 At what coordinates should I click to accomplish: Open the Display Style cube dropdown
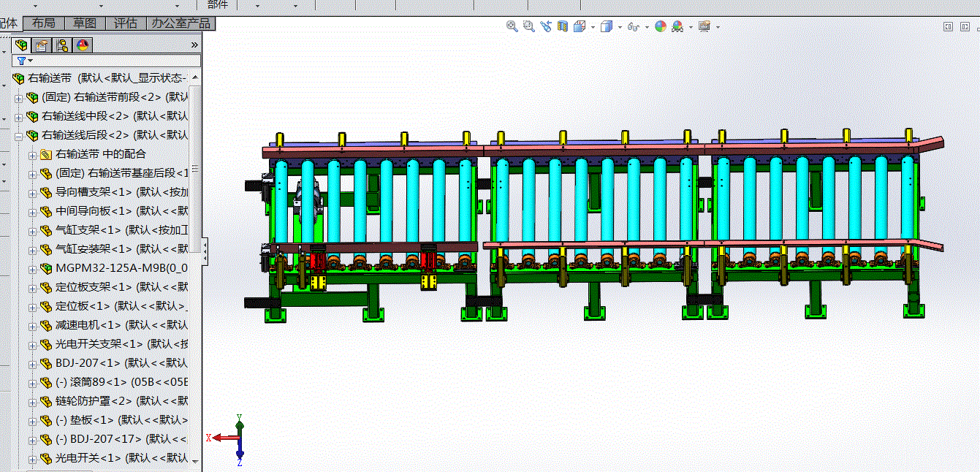click(620, 28)
